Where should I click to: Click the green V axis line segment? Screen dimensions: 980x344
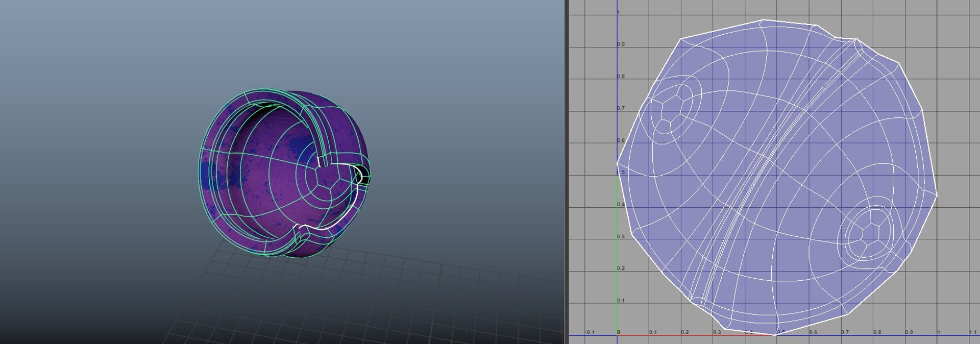coord(618,255)
